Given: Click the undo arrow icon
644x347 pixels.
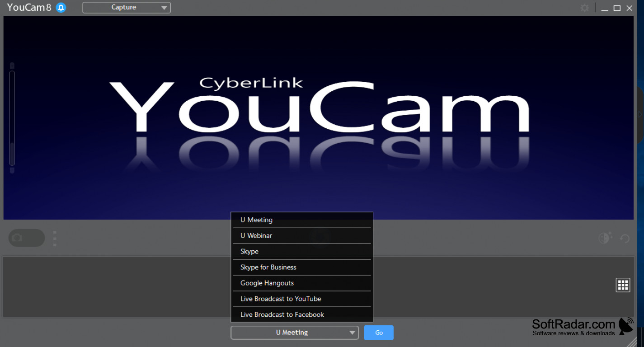Looking at the screenshot, I should coord(625,239).
